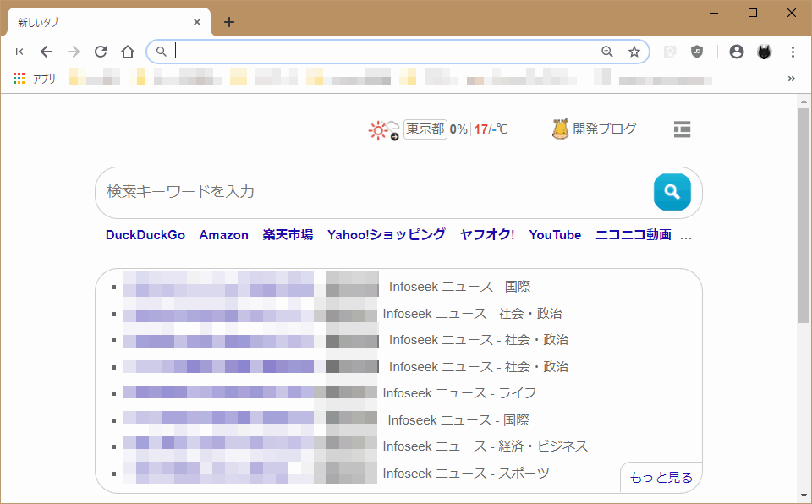Go to the home page icon
This screenshot has width=812, height=504.
tap(128, 52)
